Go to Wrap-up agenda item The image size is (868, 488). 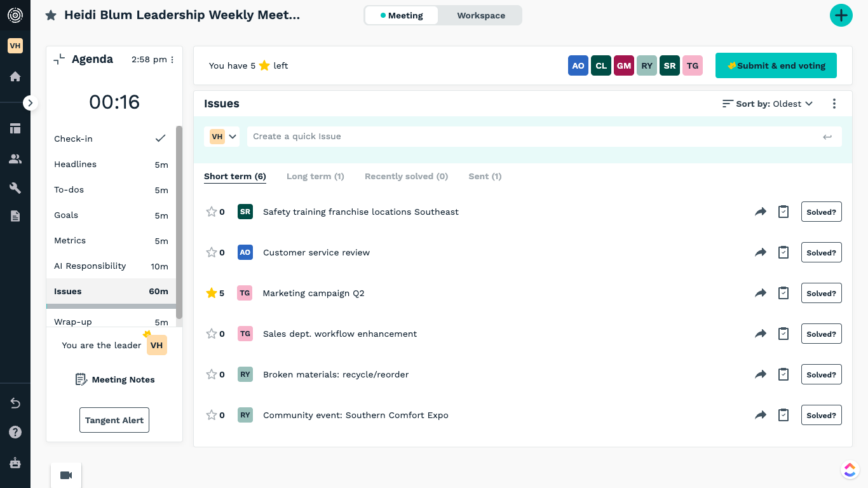click(x=111, y=322)
